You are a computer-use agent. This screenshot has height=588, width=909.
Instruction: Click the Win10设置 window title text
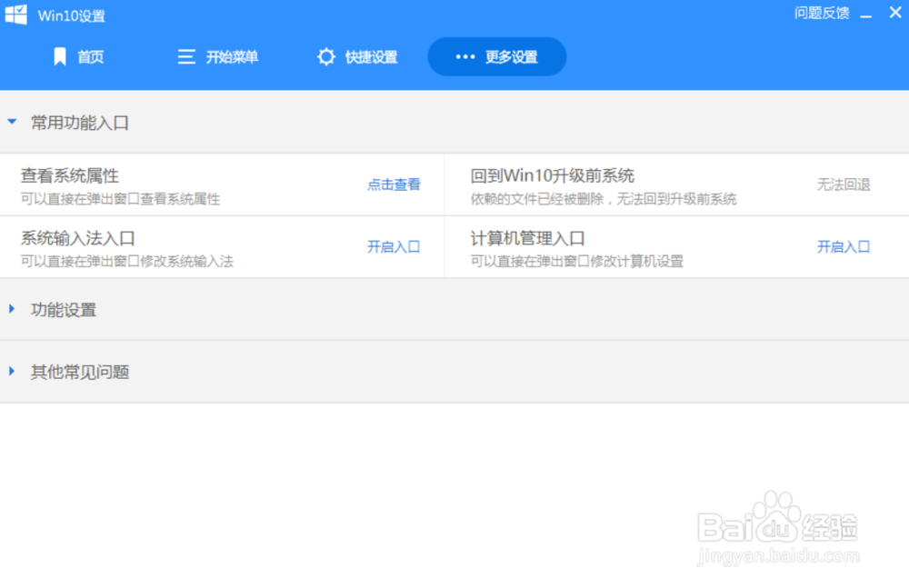point(72,15)
